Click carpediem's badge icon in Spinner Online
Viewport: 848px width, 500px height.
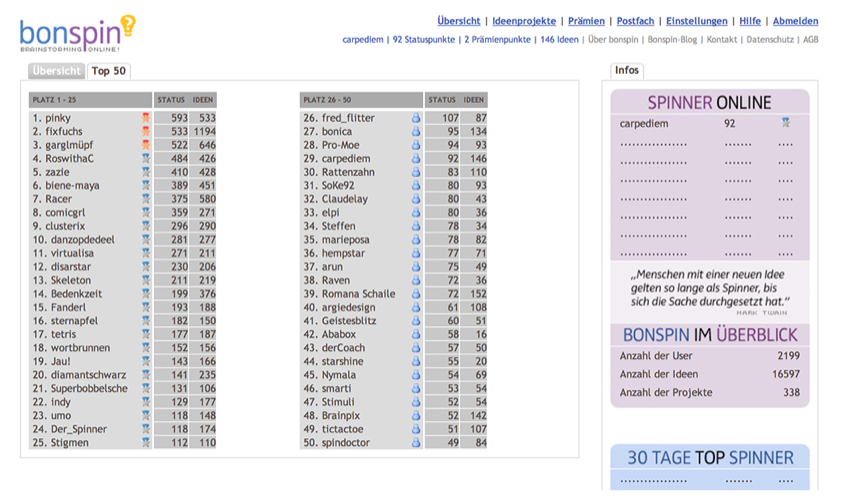tap(785, 124)
